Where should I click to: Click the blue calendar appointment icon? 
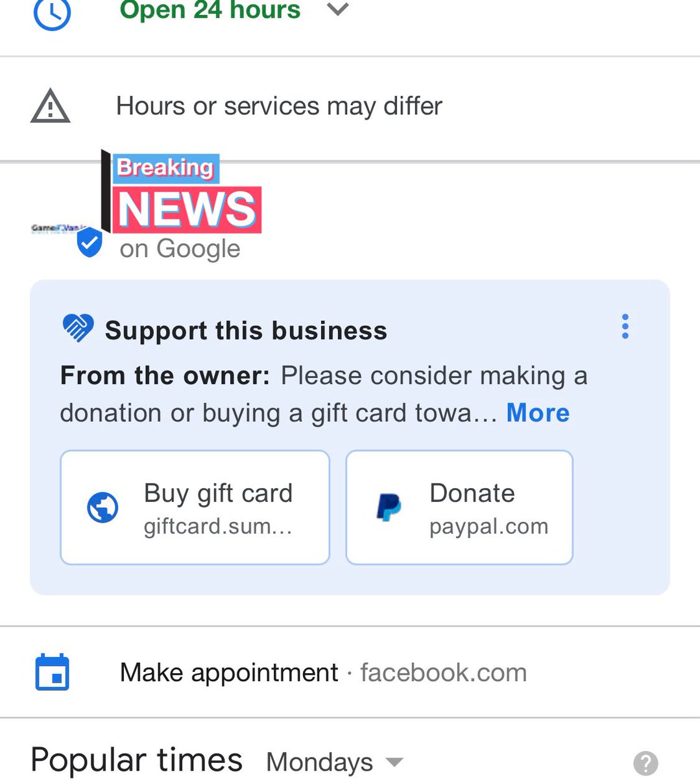(52, 673)
